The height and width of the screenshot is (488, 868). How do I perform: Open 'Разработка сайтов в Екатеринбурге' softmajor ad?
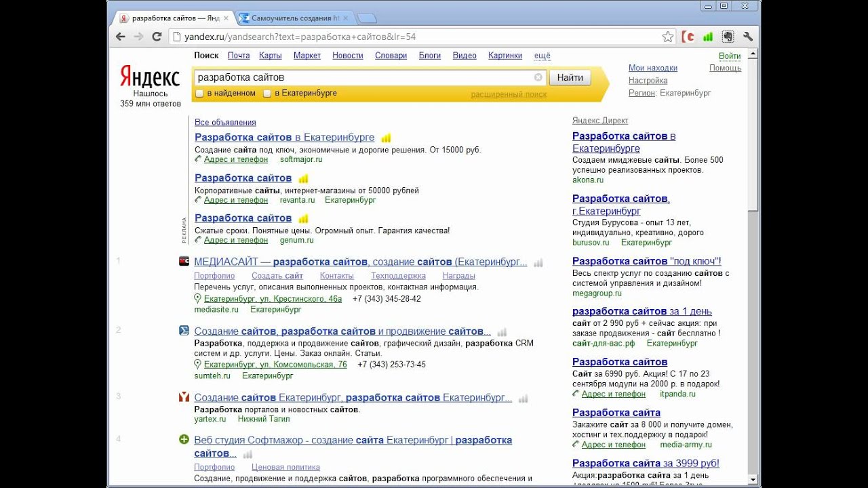[284, 138]
